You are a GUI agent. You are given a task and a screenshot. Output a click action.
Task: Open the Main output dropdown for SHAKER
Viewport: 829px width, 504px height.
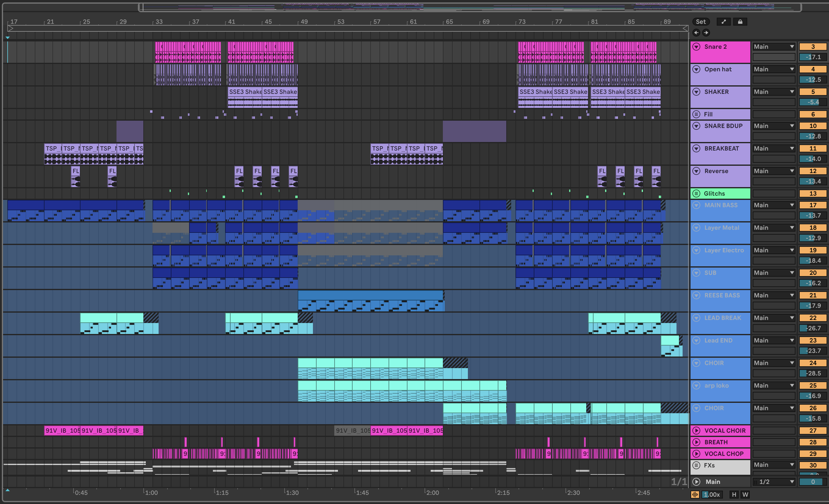[x=773, y=92]
